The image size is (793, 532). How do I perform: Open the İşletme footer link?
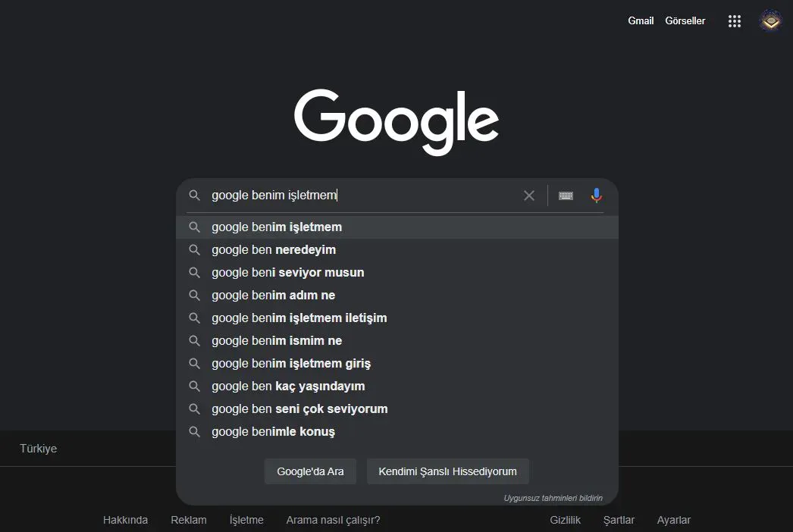point(246,520)
